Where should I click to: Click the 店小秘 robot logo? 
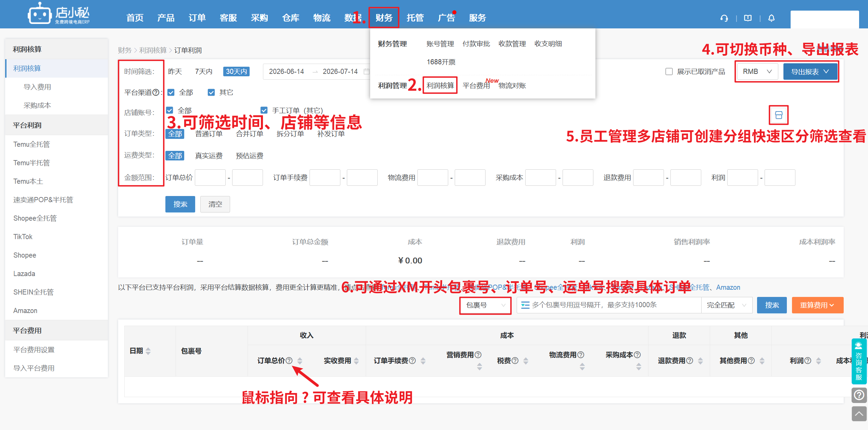coord(58,14)
